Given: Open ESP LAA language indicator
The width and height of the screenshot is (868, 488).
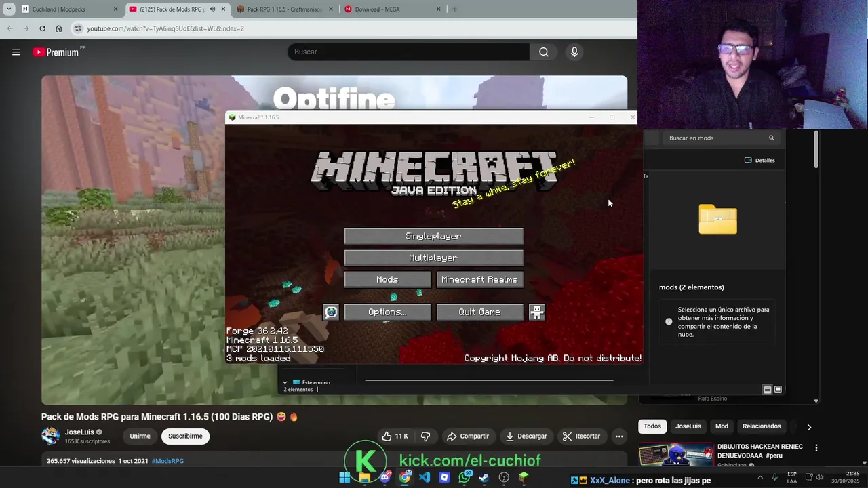Looking at the screenshot, I should pos(792,477).
